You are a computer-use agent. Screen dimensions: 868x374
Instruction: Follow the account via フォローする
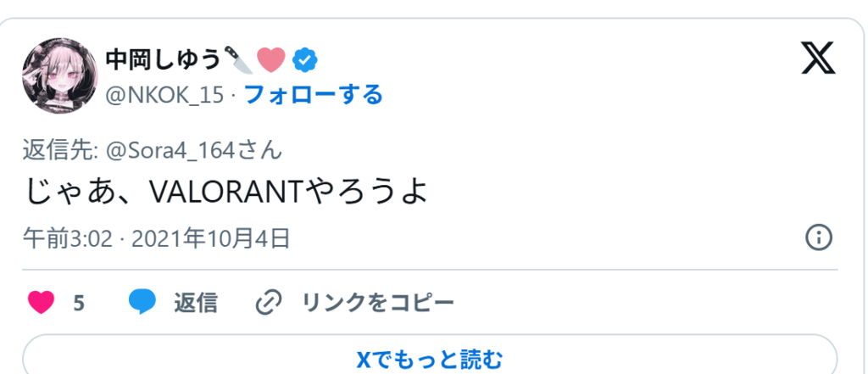(x=314, y=95)
